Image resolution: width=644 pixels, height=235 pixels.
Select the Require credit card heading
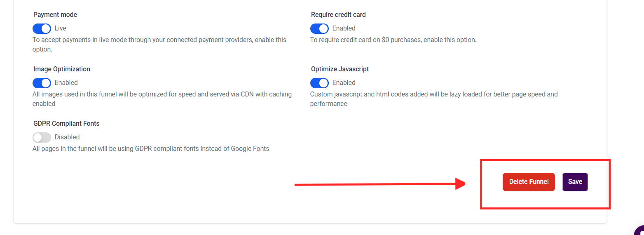(x=338, y=15)
